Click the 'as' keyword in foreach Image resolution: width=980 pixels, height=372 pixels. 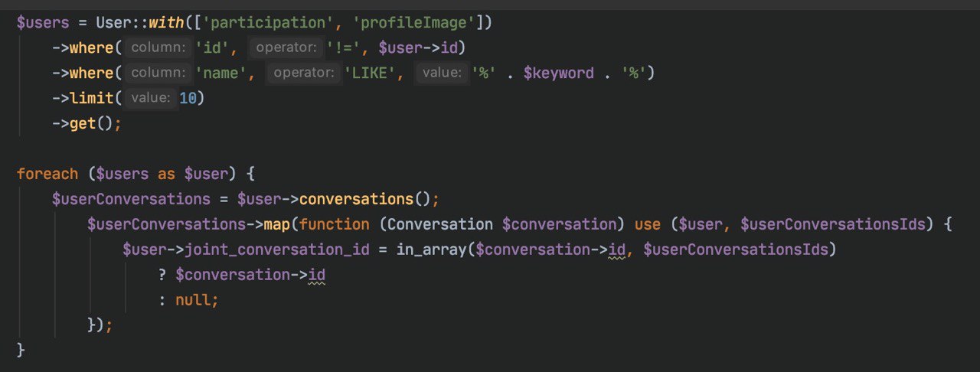[x=167, y=175]
